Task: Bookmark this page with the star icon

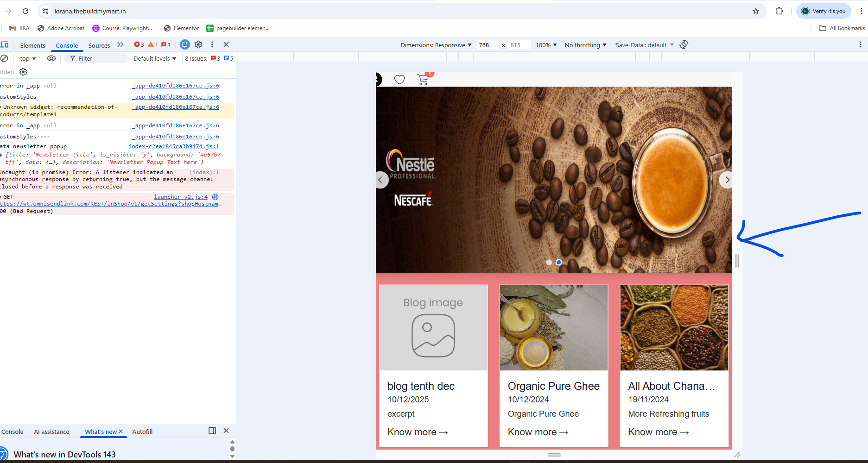Action: pos(756,11)
